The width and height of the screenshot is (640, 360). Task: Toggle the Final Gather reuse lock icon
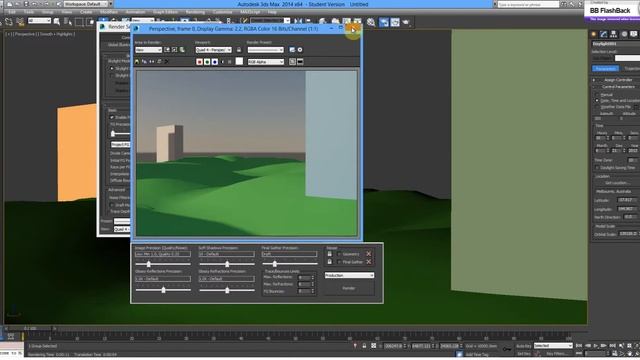[x=330, y=262]
